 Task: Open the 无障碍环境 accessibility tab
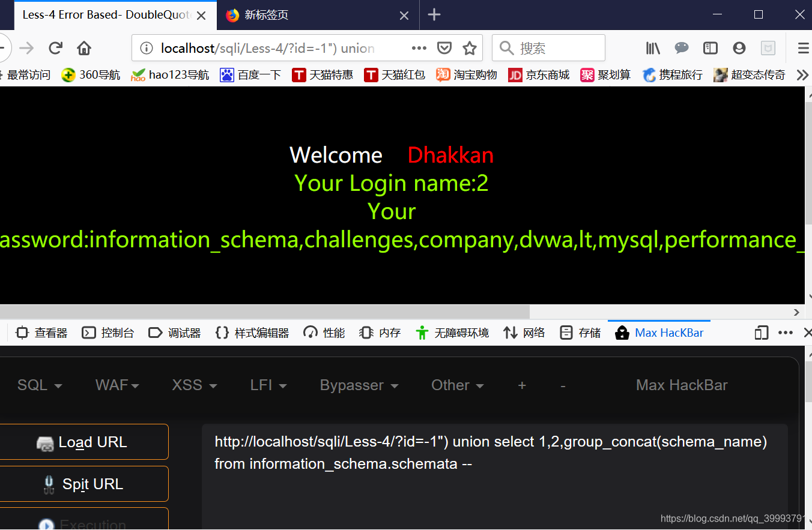tap(452, 333)
